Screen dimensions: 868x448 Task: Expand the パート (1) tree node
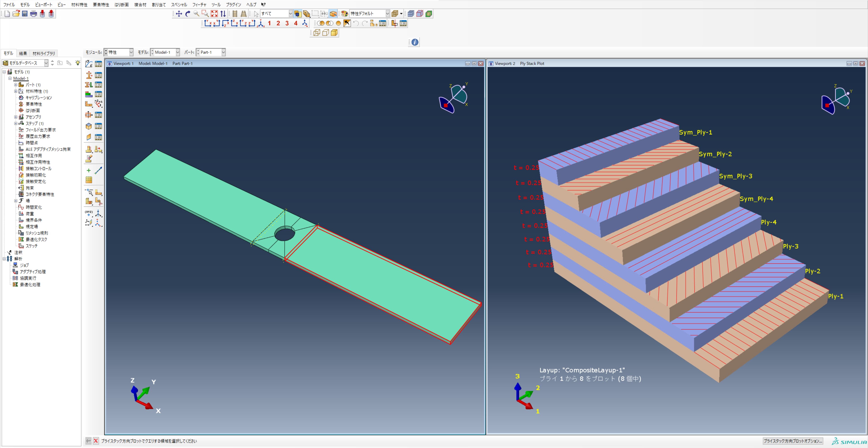tap(16, 85)
